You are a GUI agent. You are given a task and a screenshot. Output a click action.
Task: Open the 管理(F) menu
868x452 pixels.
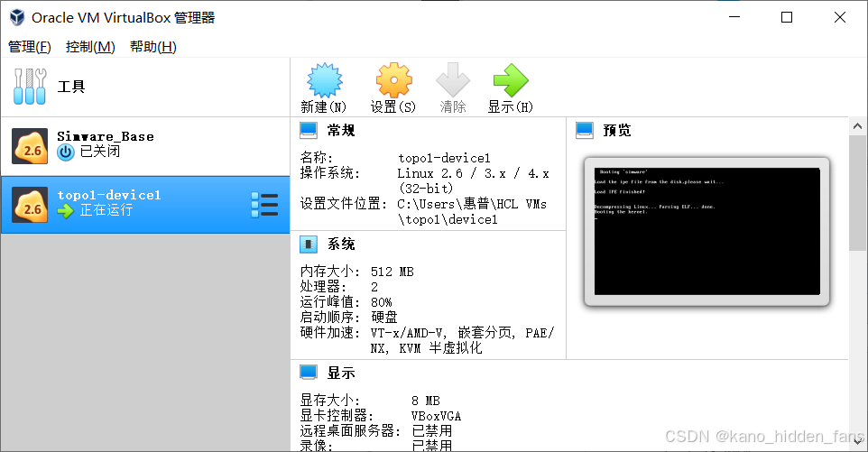30,47
